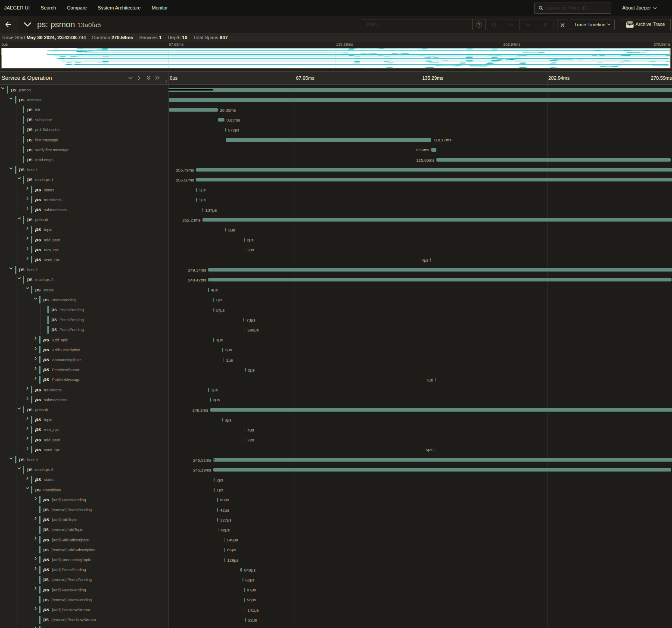Click the column resize divider handle
This screenshot has width=672, height=628.
tap(166, 81)
